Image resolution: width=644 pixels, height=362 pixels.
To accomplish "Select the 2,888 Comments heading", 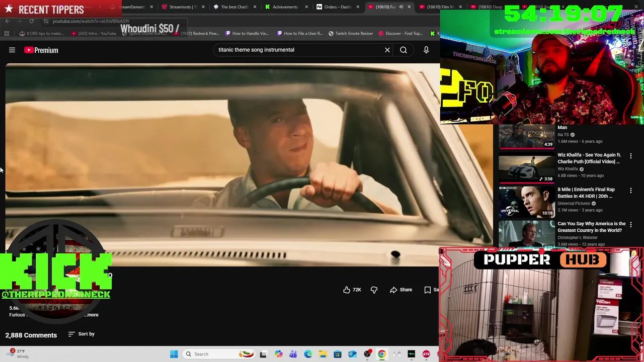I will pyautogui.click(x=31, y=335).
